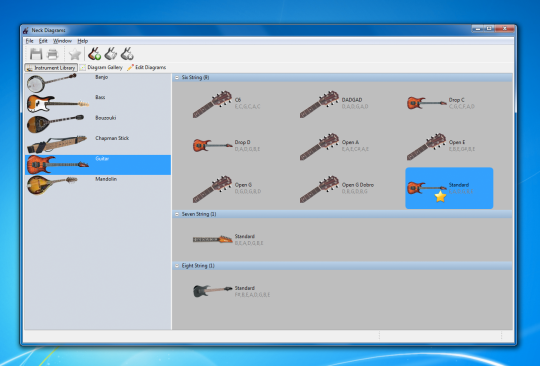Click the DADGAD tuning name
The width and height of the screenshot is (540, 366).
[x=352, y=100]
